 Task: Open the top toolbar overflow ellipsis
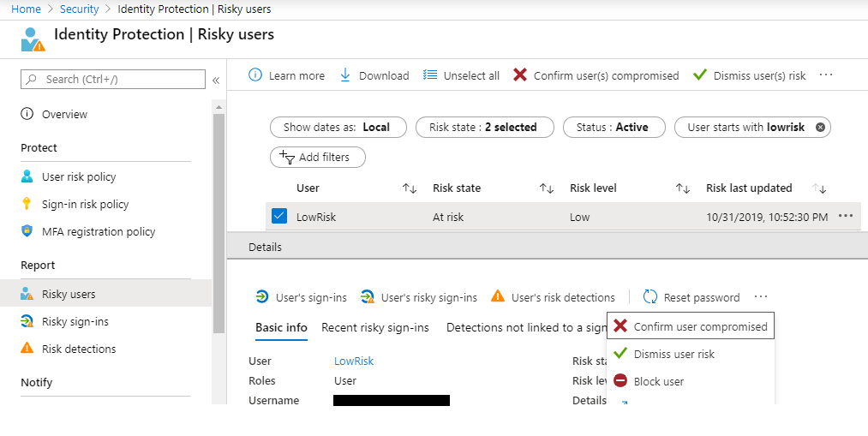point(826,75)
